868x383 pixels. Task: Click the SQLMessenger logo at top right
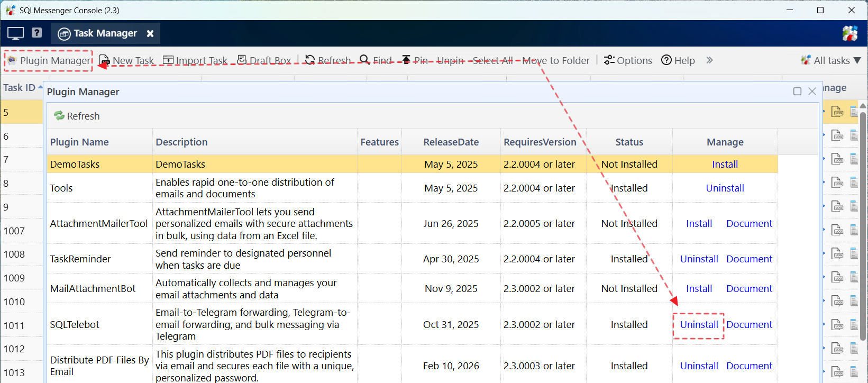(849, 33)
